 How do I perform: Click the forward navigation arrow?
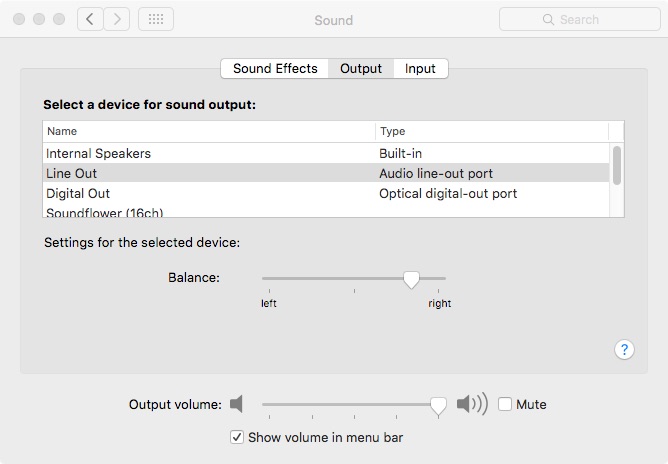click(117, 19)
